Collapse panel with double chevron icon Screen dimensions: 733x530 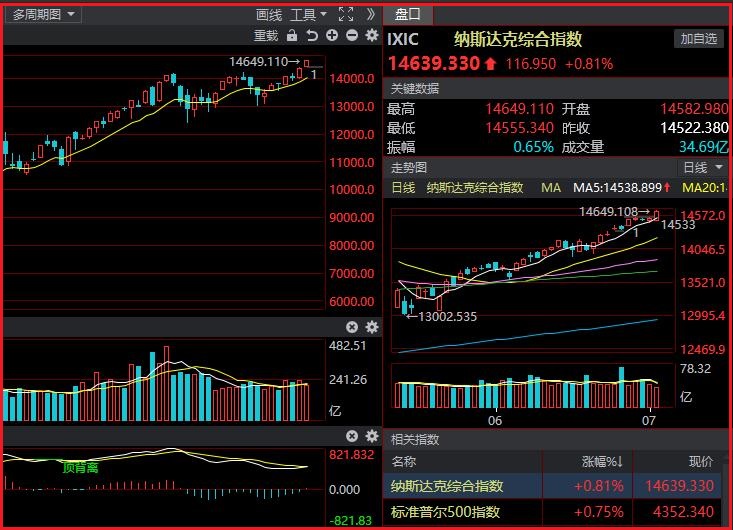370,14
